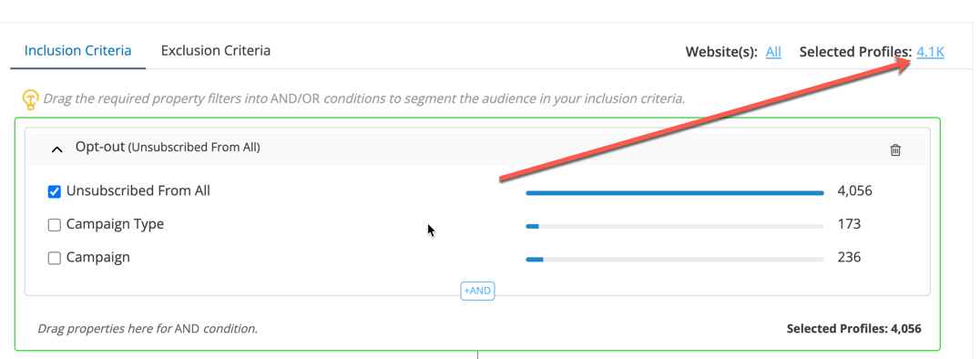Select the Inclusion Criteria tab
This screenshot has width=980, height=359.
(77, 51)
